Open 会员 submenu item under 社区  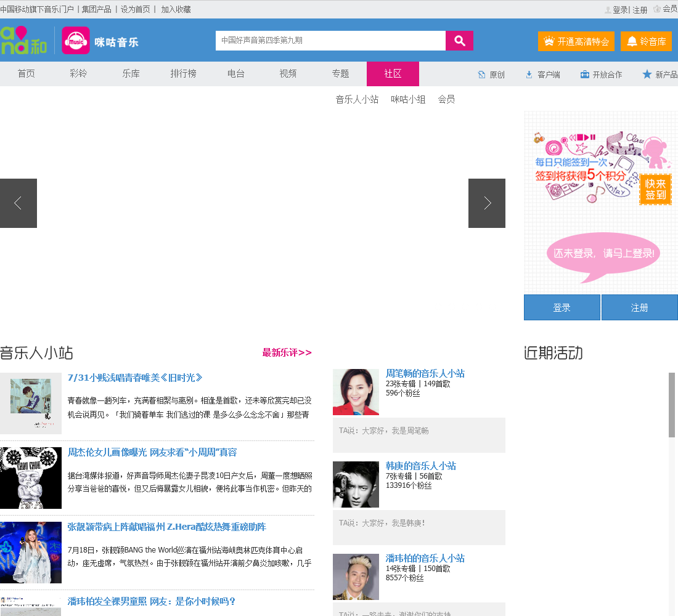pyautogui.click(x=446, y=99)
